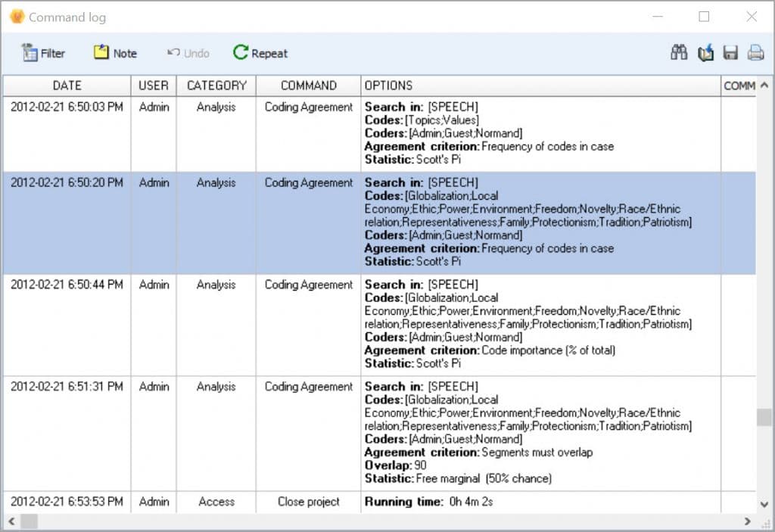Click the COMMAND column header
775x532 pixels.
pos(307,86)
